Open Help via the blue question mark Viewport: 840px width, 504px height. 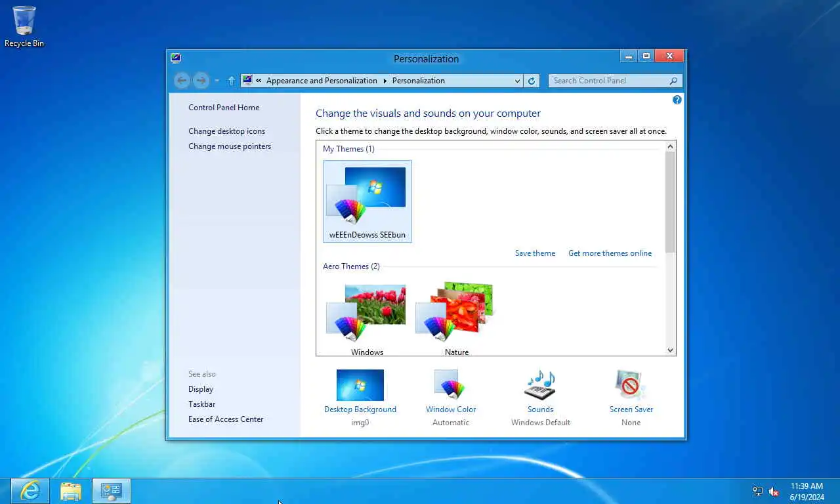pos(677,100)
